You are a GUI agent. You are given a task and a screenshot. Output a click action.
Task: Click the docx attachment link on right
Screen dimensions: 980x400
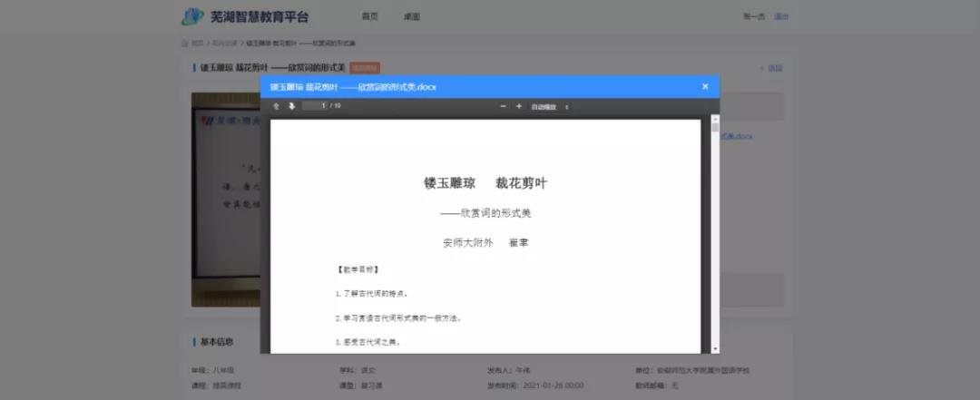click(x=742, y=136)
